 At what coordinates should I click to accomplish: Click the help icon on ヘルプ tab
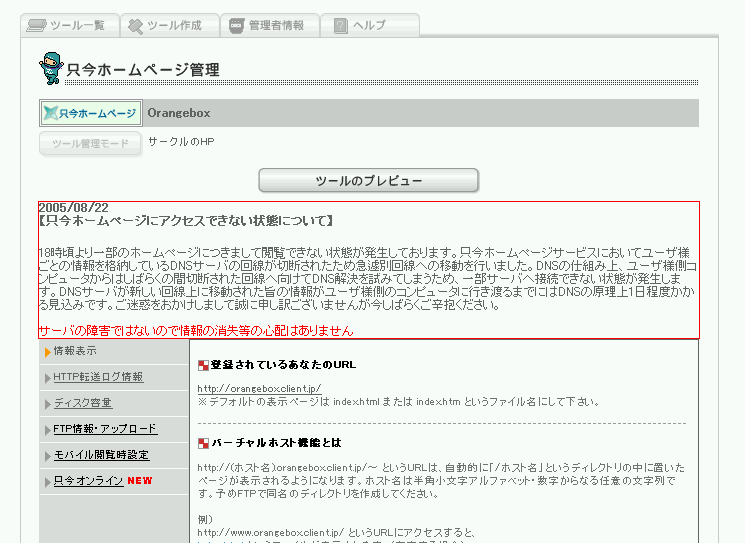(x=340, y=25)
